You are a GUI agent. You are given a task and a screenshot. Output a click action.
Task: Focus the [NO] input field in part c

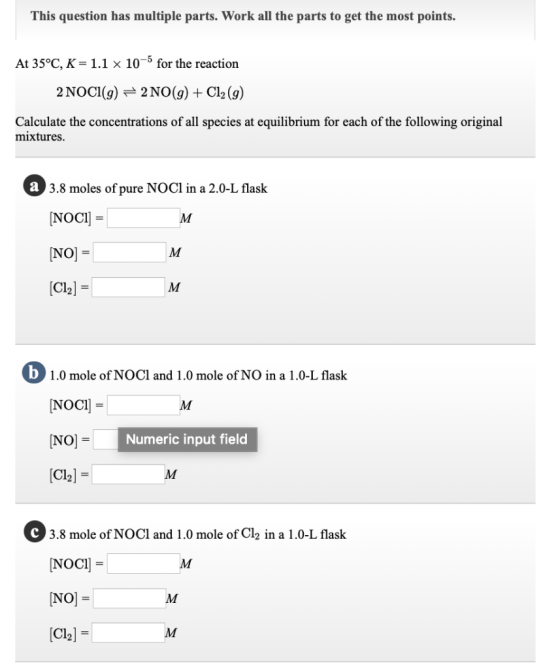[130, 598]
